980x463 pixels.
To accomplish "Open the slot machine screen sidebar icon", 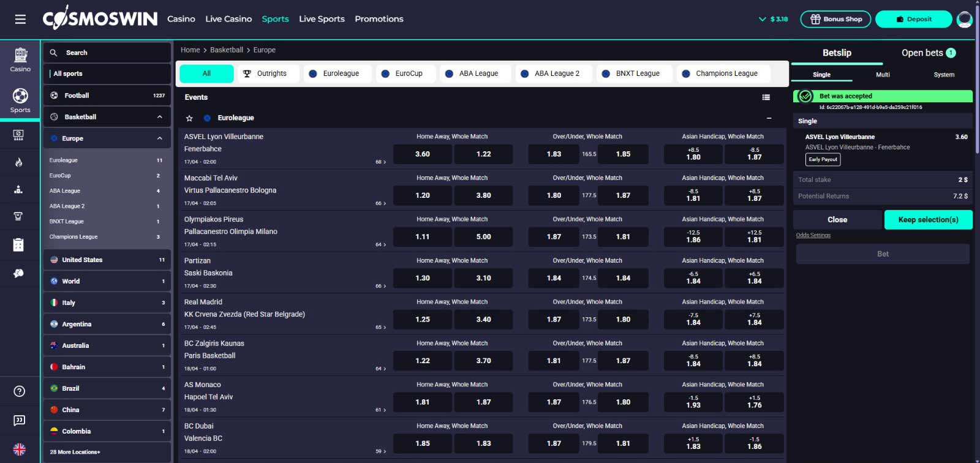I will 18,135.
